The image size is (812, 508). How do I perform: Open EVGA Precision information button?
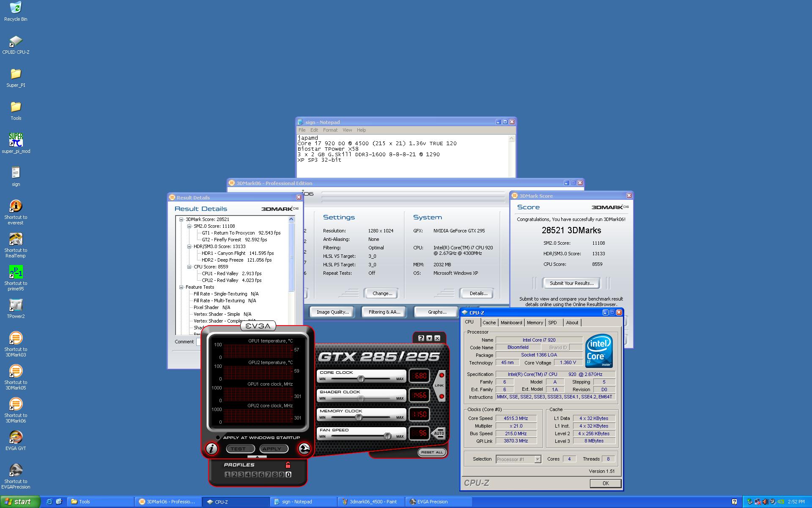coord(211,448)
